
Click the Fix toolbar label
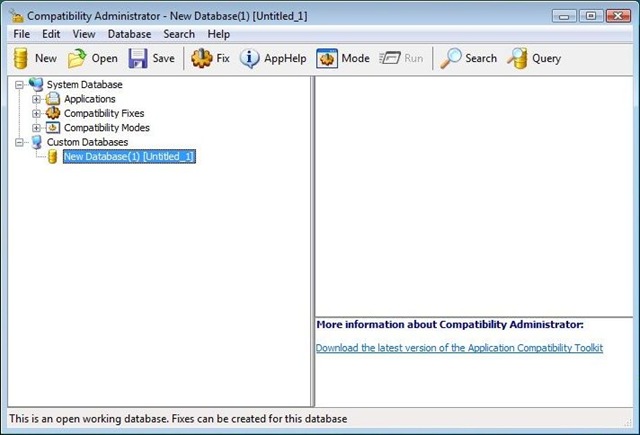pyautogui.click(x=223, y=58)
